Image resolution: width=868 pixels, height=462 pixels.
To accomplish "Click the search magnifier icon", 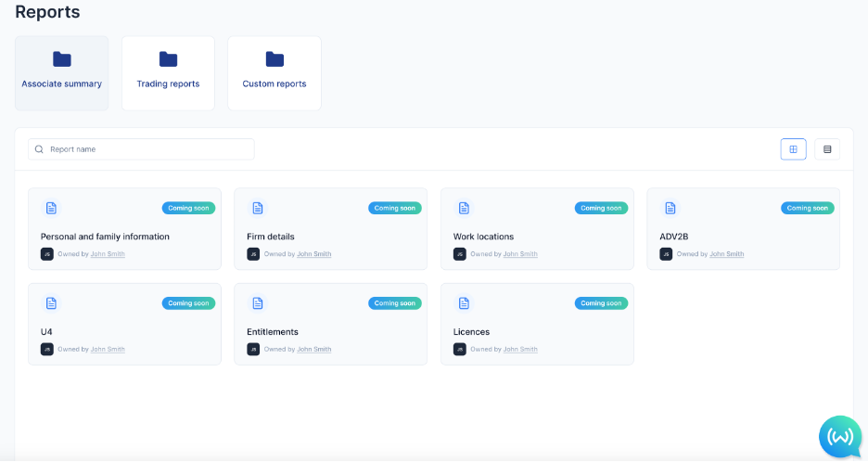I will [39, 149].
